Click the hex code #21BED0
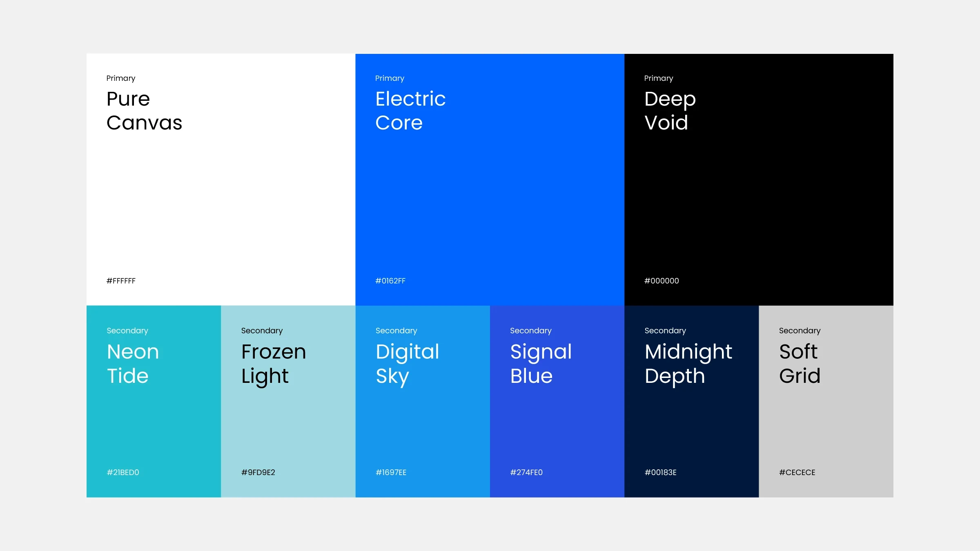This screenshot has width=980, height=551. point(122,472)
